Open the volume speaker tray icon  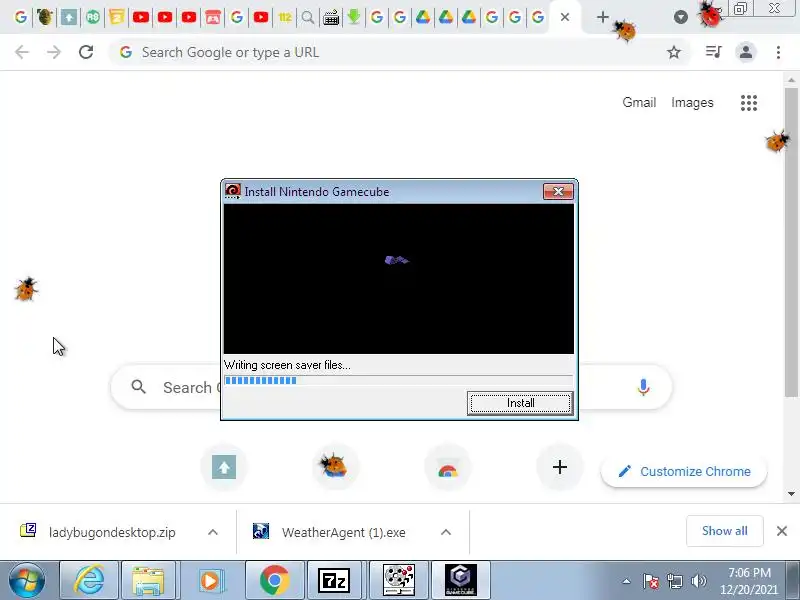tap(698, 581)
